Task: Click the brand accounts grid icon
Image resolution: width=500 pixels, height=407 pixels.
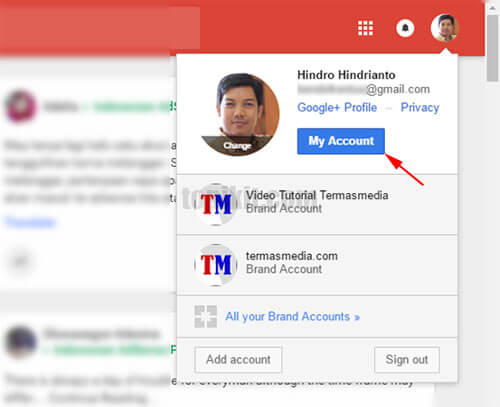Action: [206, 316]
